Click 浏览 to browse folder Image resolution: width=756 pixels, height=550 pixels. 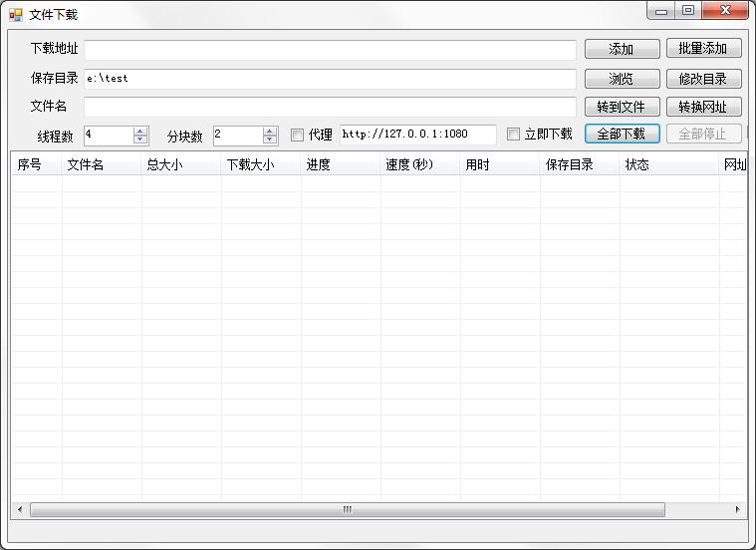pos(622,79)
